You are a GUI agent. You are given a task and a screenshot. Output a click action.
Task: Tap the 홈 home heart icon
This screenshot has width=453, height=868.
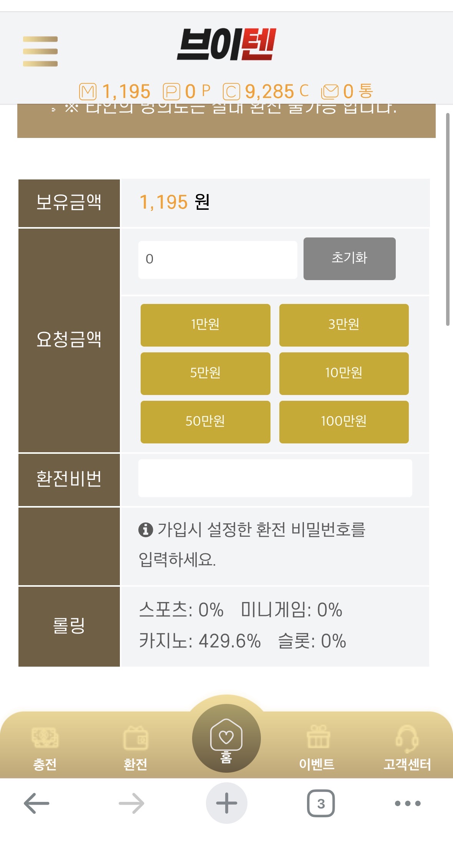pos(226,739)
